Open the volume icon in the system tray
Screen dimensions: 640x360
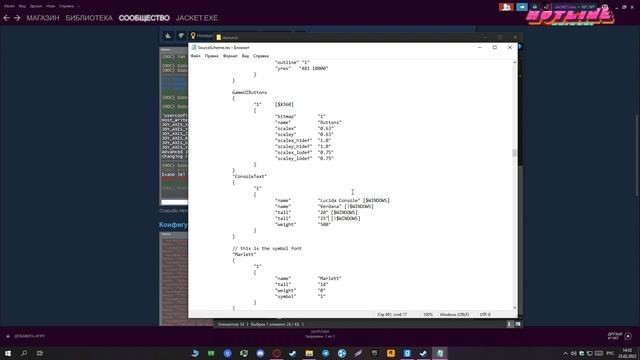point(573,353)
